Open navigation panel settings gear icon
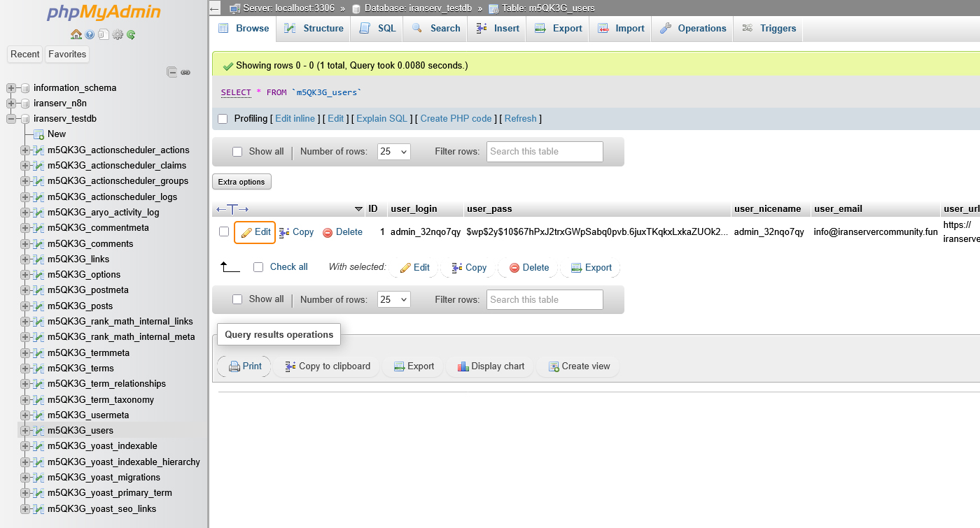Screen dimensions: 980x528 118,34
